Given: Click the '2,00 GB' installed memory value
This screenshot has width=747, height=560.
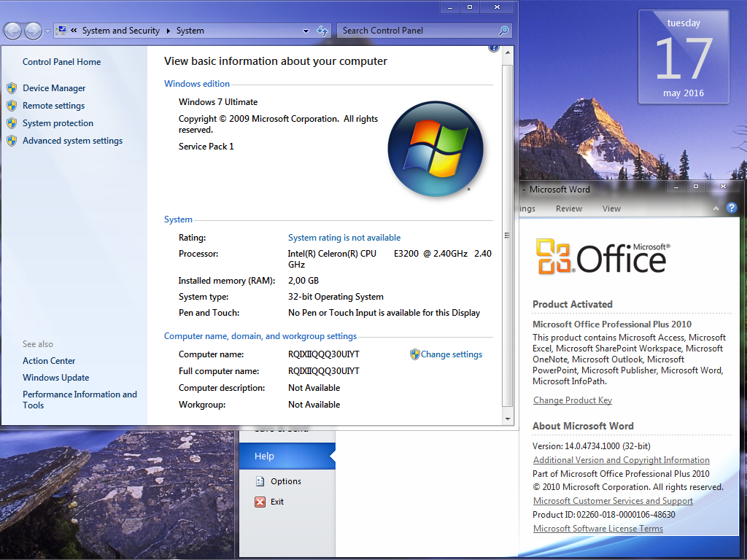Looking at the screenshot, I should (303, 281).
